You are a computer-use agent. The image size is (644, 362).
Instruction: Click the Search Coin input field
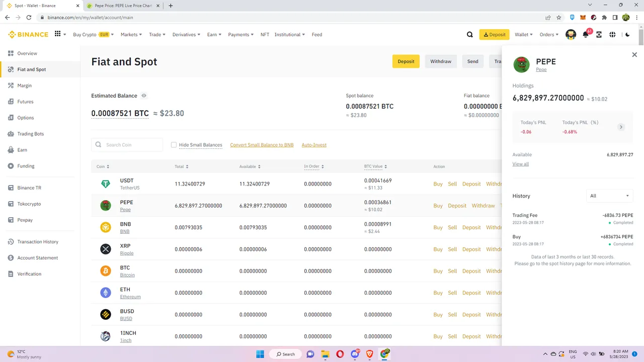click(127, 145)
